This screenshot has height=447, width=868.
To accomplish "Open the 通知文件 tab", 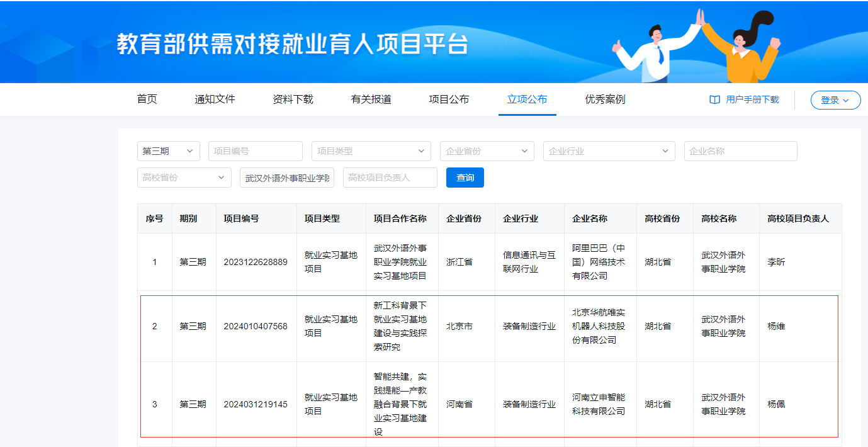I will (215, 99).
